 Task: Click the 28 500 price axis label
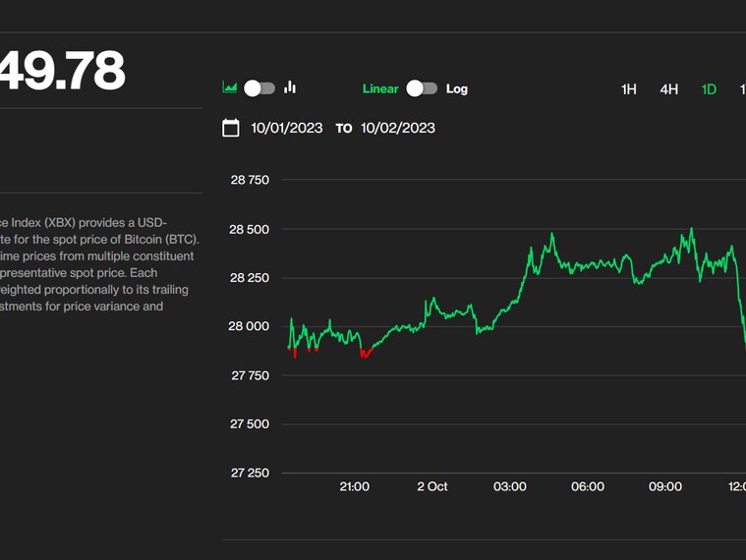250,229
